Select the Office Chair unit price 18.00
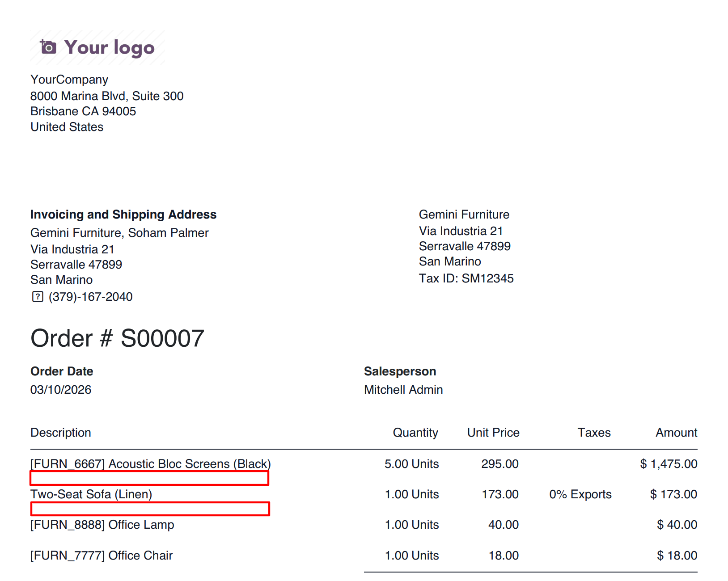728x581 pixels. click(504, 556)
